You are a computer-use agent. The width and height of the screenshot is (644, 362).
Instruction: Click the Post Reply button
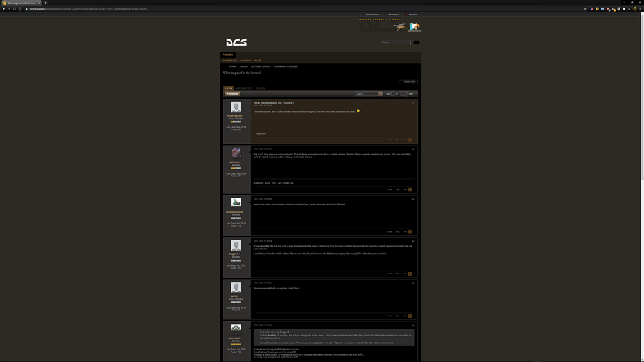pyautogui.click(x=232, y=93)
